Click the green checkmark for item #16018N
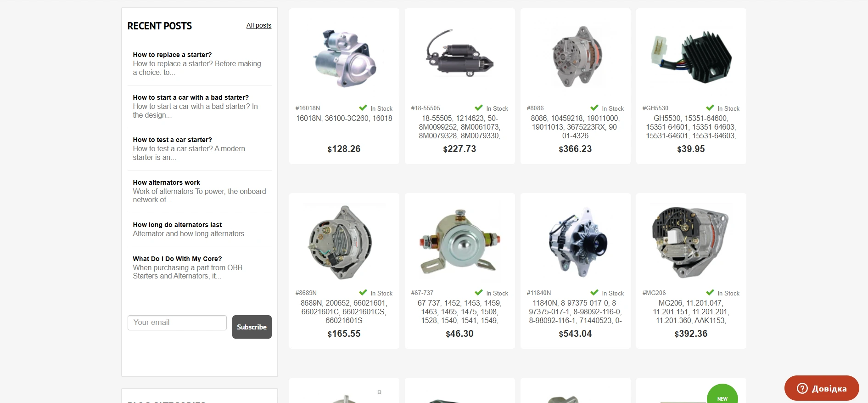Image resolution: width=868 pixels, height=403 pixels. click(x=363, y=108)
